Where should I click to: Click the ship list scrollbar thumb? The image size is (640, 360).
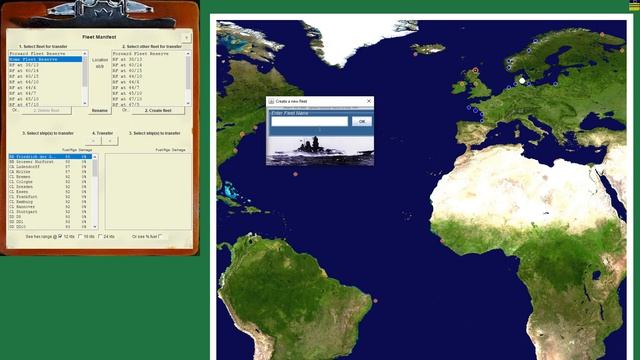[95, 168]
